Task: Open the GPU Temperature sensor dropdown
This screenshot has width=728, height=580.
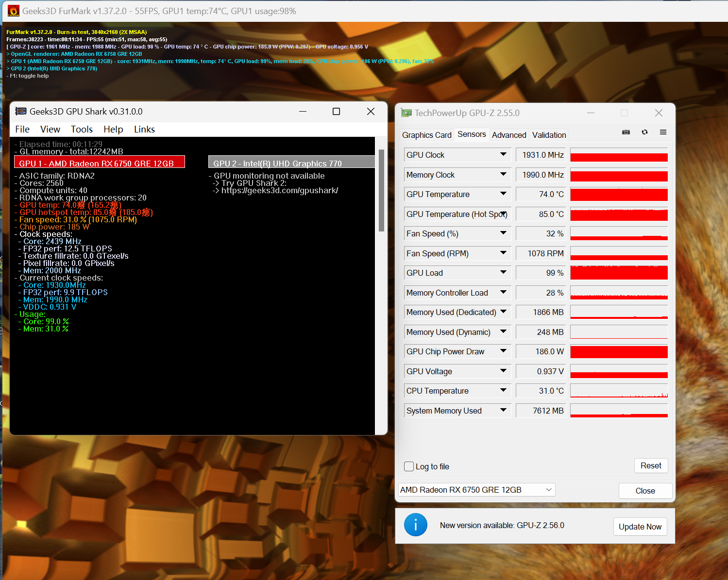Action: [x=504, y=194]
